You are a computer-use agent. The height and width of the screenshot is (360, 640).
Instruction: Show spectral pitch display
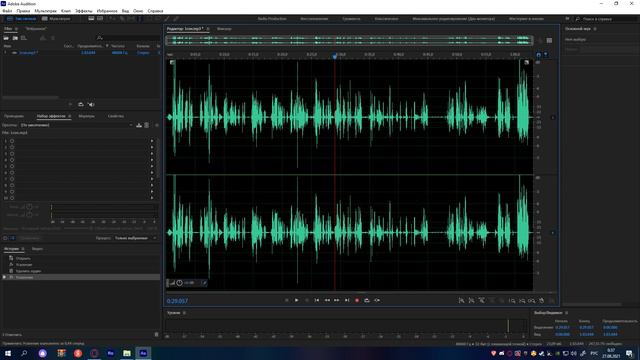tap(100, 19)
